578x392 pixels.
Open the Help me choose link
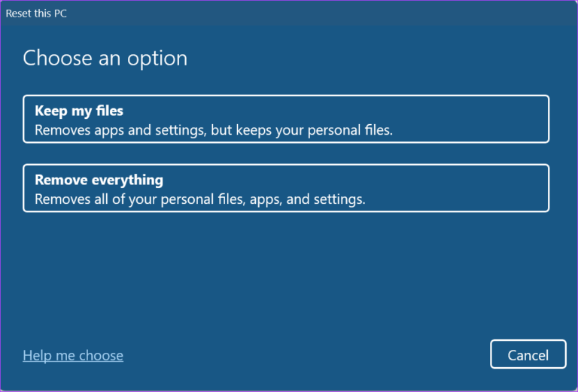73,356
